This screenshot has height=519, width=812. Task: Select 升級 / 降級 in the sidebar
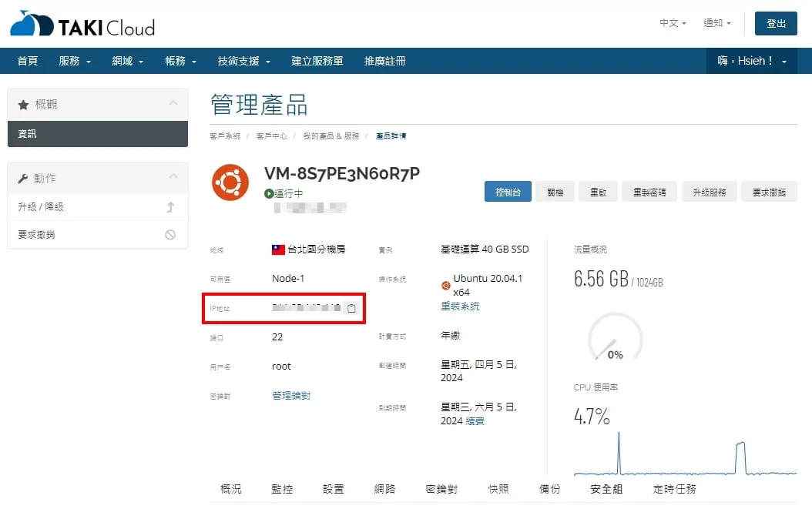[x=98, y=207]
